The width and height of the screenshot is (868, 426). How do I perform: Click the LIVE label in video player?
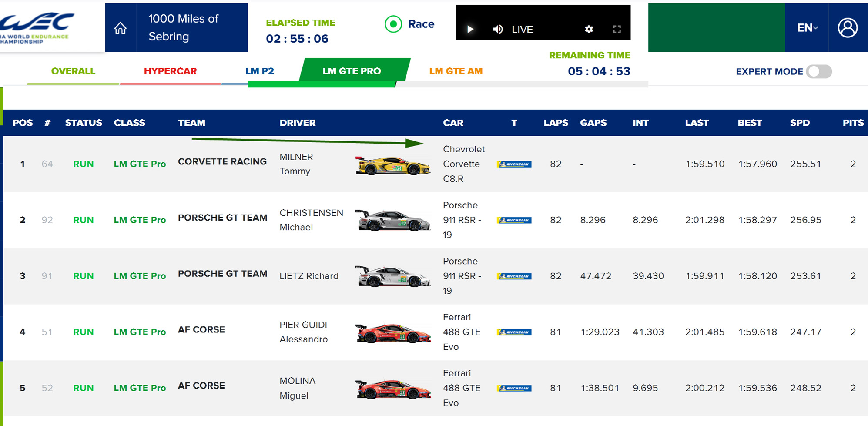[x=522, y=30]
